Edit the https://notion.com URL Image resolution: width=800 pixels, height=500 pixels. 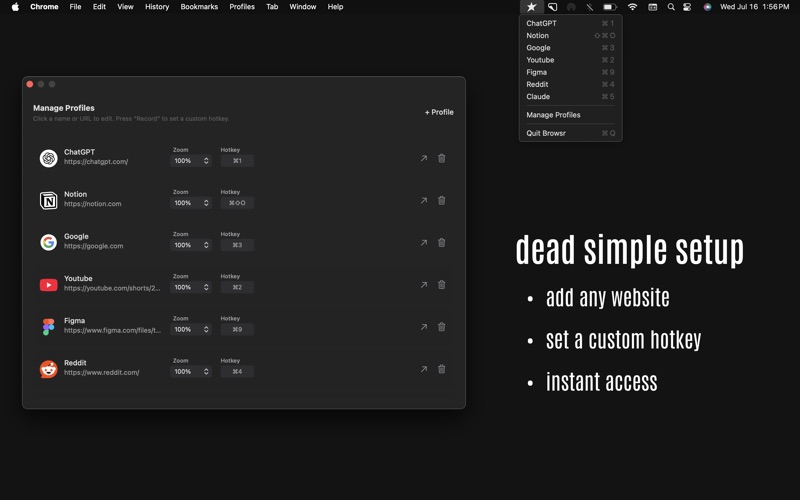coord(92,204)
